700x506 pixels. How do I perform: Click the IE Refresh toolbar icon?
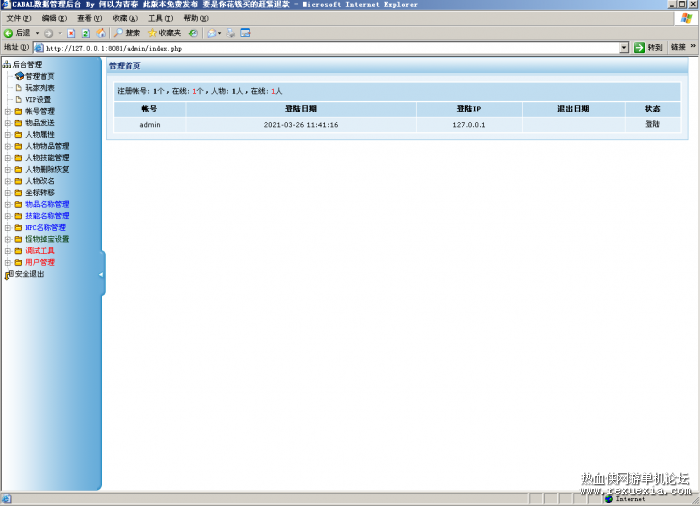click(x=85, y=33)
